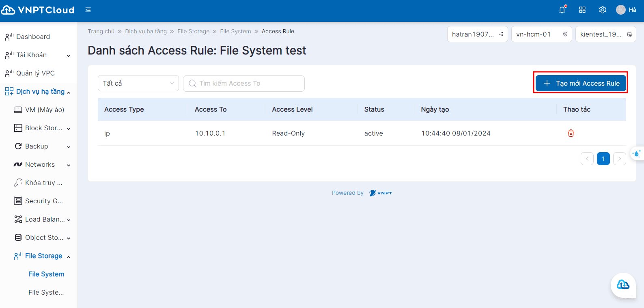Toggle sidebar with the hamburger menu icon
This screenshot has height=308, width=644.
(88, 10)
